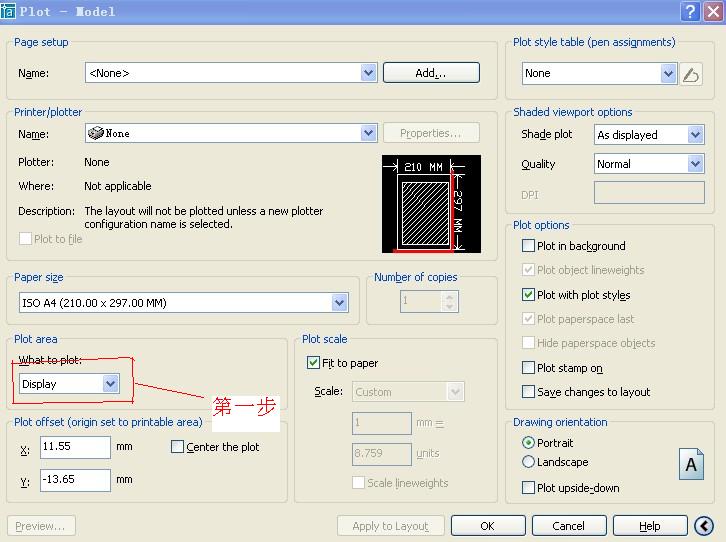
Task: Open the Page setup Name dropdown
Action: pos(369,73)
